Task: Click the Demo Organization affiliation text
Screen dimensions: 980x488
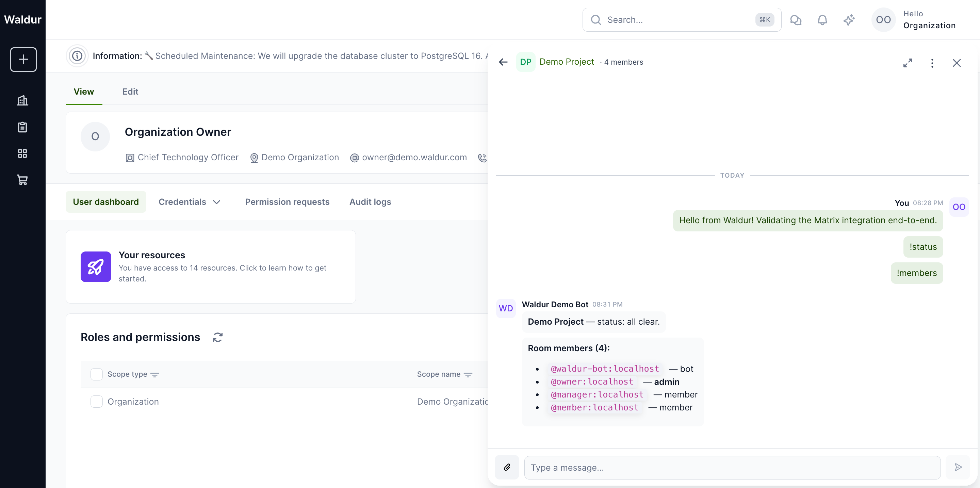Action: [300, 158]
